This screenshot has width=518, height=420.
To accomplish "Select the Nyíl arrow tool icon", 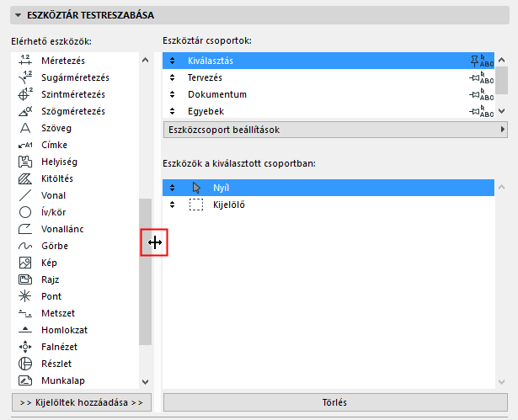I will click(197, 188).
